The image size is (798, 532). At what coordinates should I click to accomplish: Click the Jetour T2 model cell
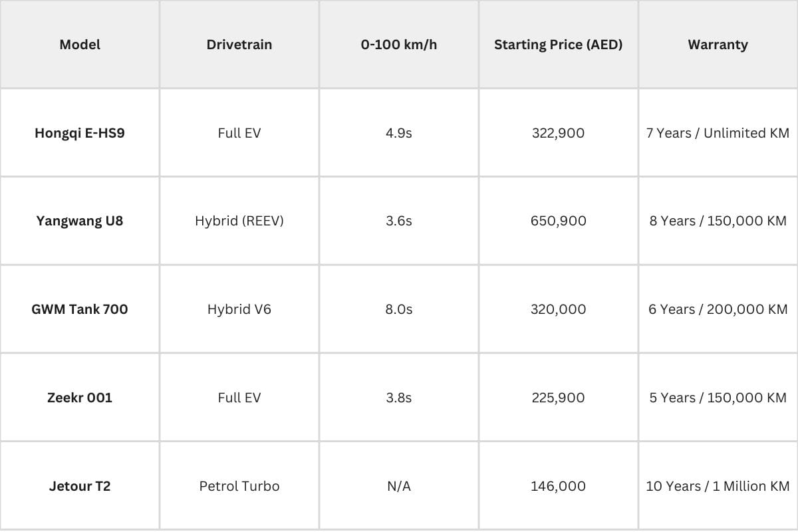[80, 486]
